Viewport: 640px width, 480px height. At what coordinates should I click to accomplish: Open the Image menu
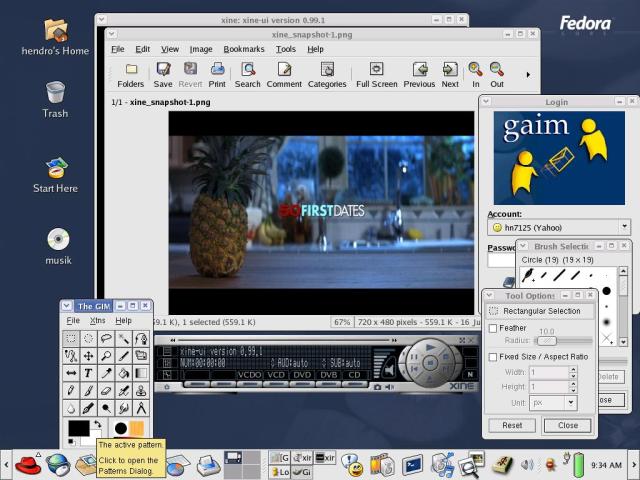[x=201, y=49]
